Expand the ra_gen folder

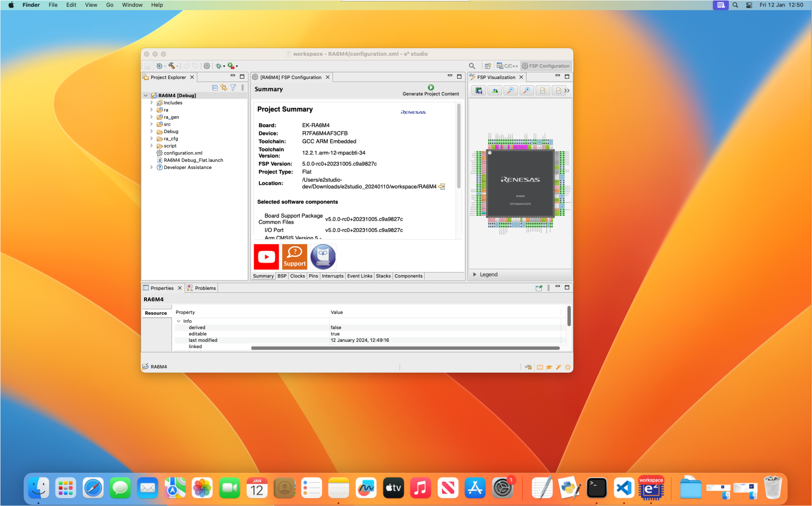point(151,117)
